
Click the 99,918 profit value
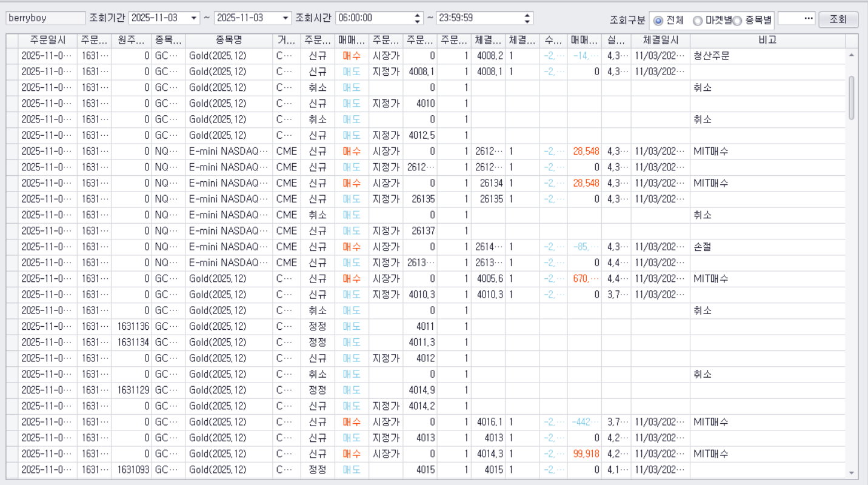[586, 453]
